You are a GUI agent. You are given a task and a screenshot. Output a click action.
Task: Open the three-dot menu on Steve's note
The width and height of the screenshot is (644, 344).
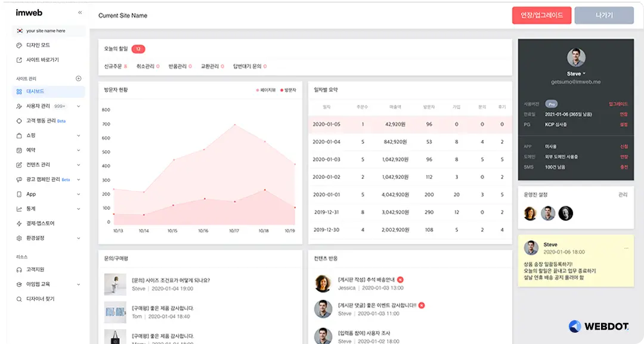pyautogui.click(x=626, y=247)
